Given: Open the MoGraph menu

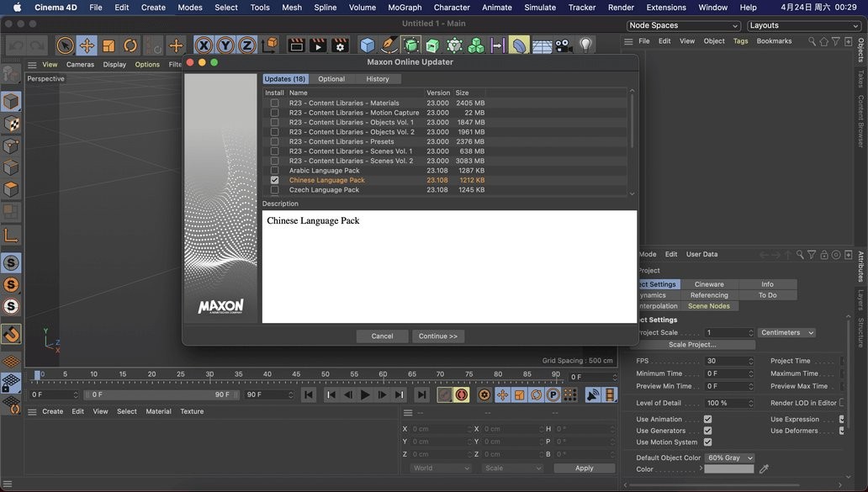Looking at the screenshot, I should (405, 7).
